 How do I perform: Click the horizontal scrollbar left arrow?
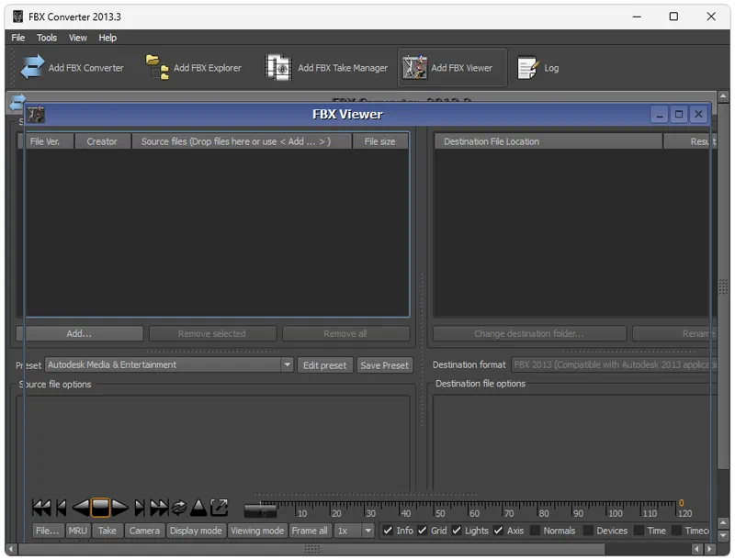[10, 549]
